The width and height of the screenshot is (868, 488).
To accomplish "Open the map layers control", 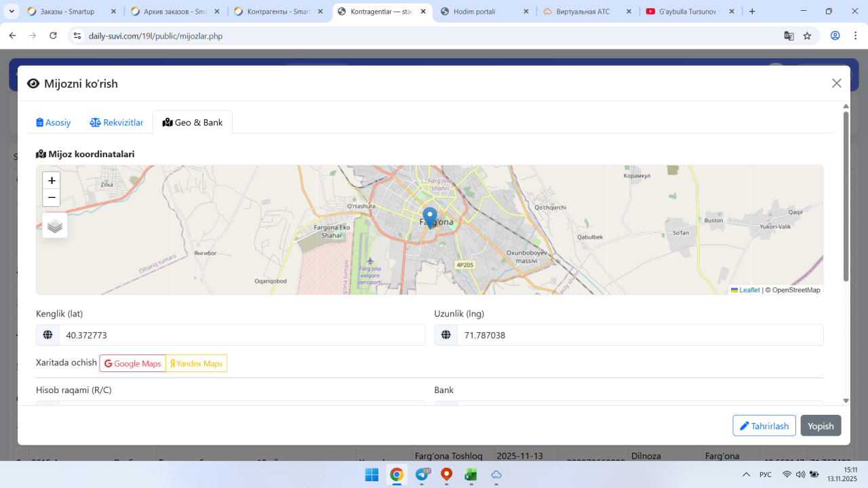I will (x=55, y=226).
